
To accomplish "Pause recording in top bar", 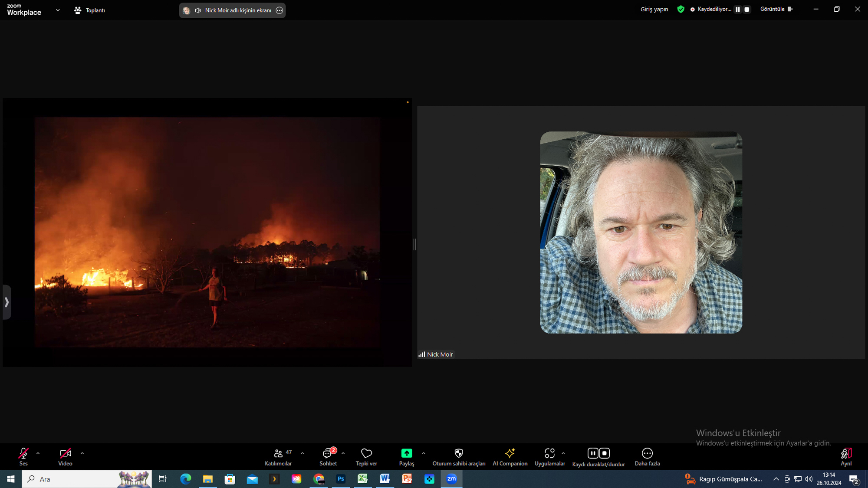I will pyautogui.click(x=737, y=9).
